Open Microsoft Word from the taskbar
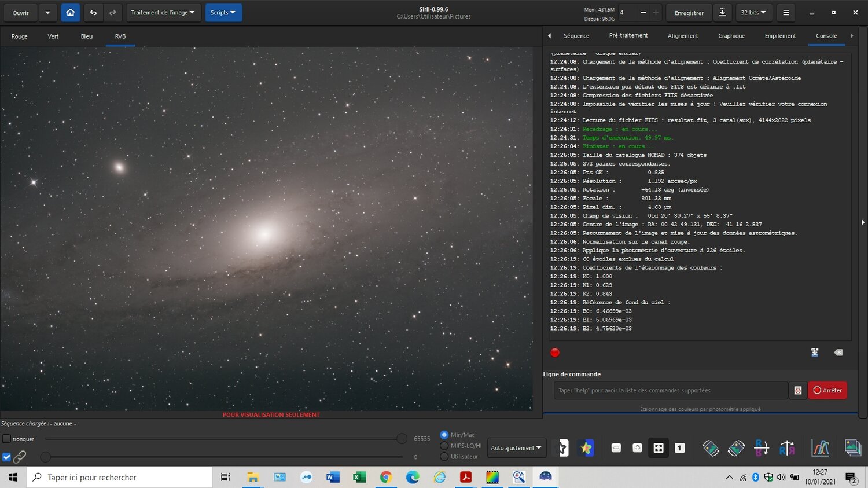The width and height of the screenshot is (868, 488). coord(333,477)
